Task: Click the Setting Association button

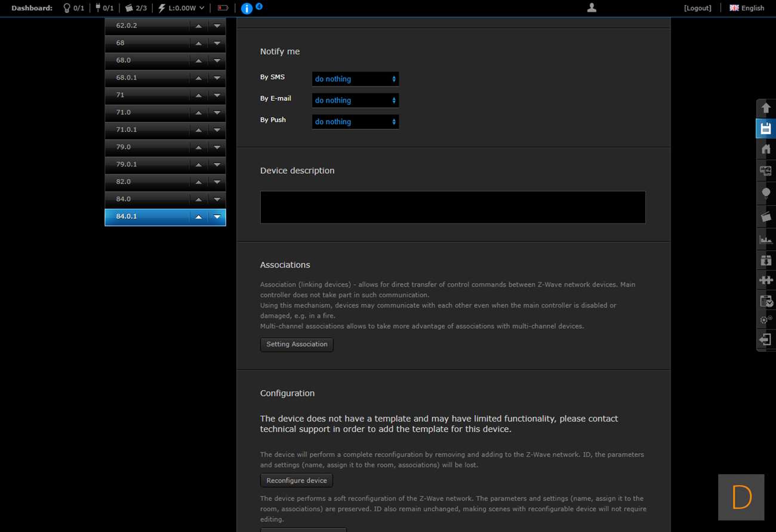Action: tap(297, 345)
